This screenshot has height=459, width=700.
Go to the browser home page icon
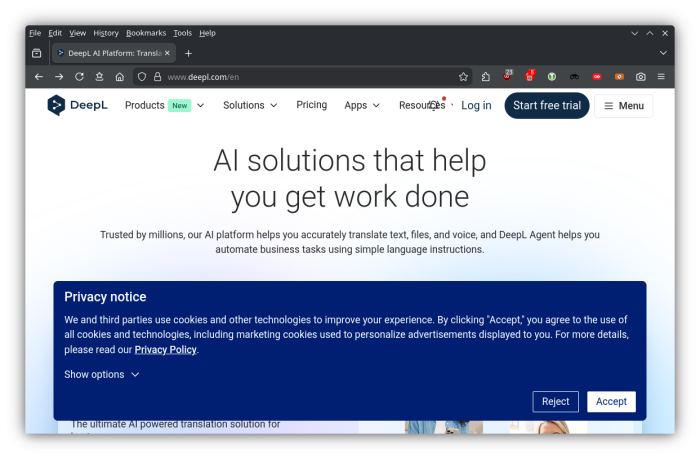pyautogui.click(x=120, y=77)
